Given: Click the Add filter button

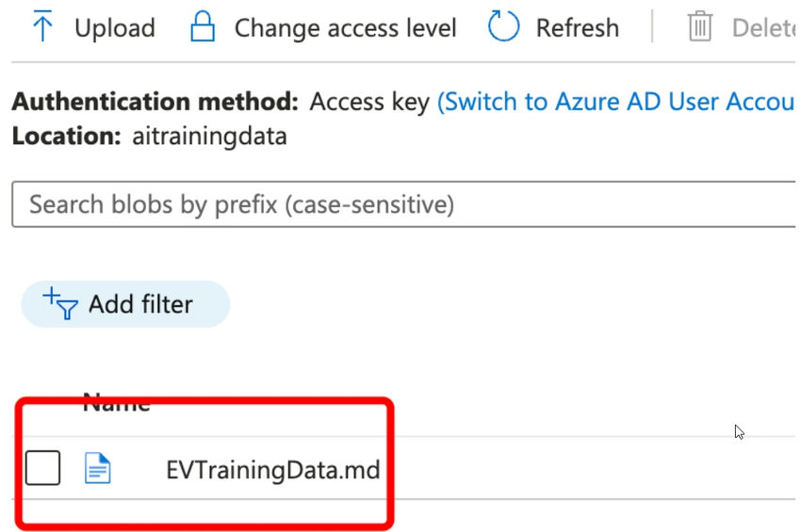Looking at the screenshot, I should [x=125, y=304].
